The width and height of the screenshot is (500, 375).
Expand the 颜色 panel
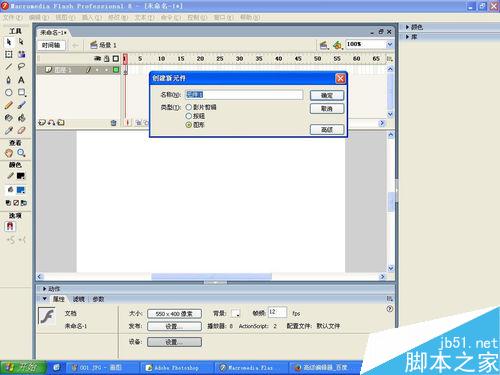(414, 27)
